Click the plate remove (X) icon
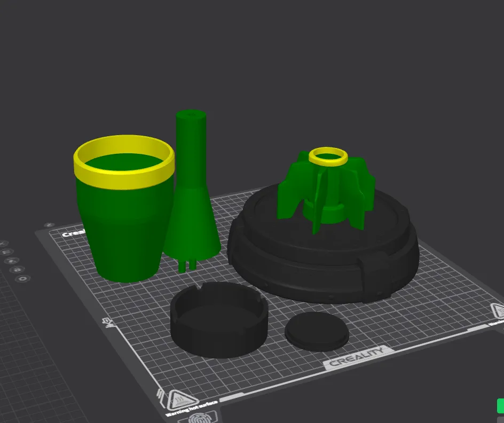This screenshot has width=504, height=423. pos(3,244)
